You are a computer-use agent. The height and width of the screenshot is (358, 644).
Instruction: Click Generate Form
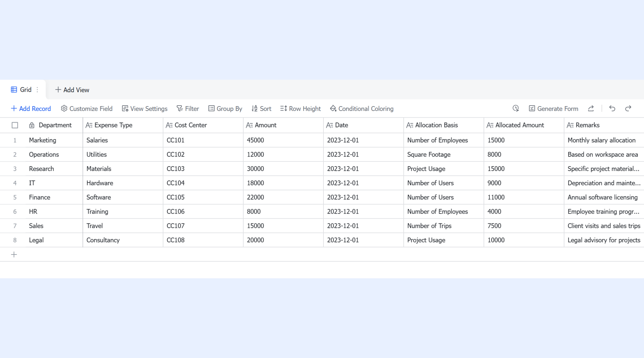pos(553,109)
